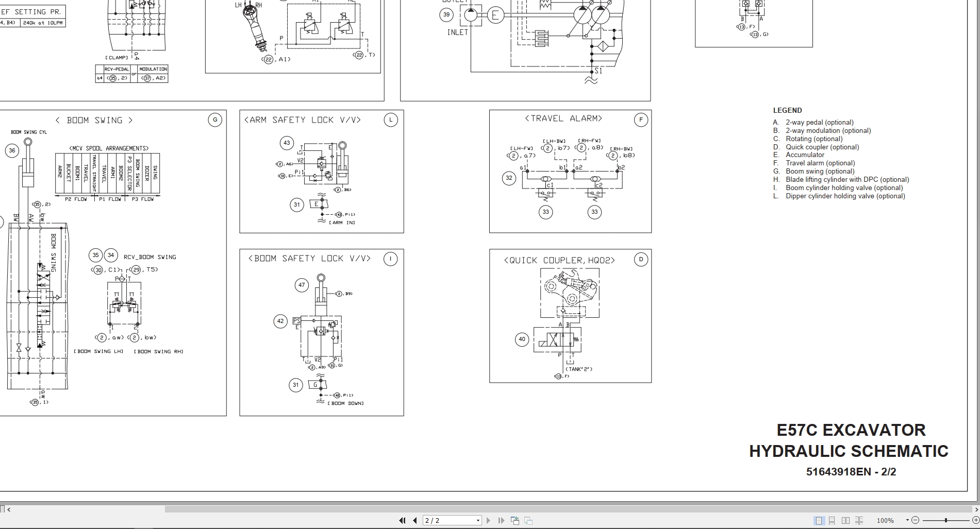980x529 pixels.
Task: Go to the previous page
Action: [415, 520]
